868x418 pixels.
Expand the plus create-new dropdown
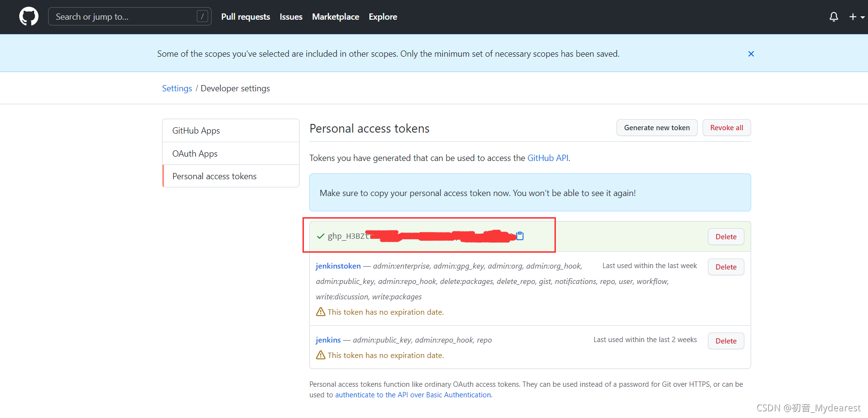(x=856, y=17)
